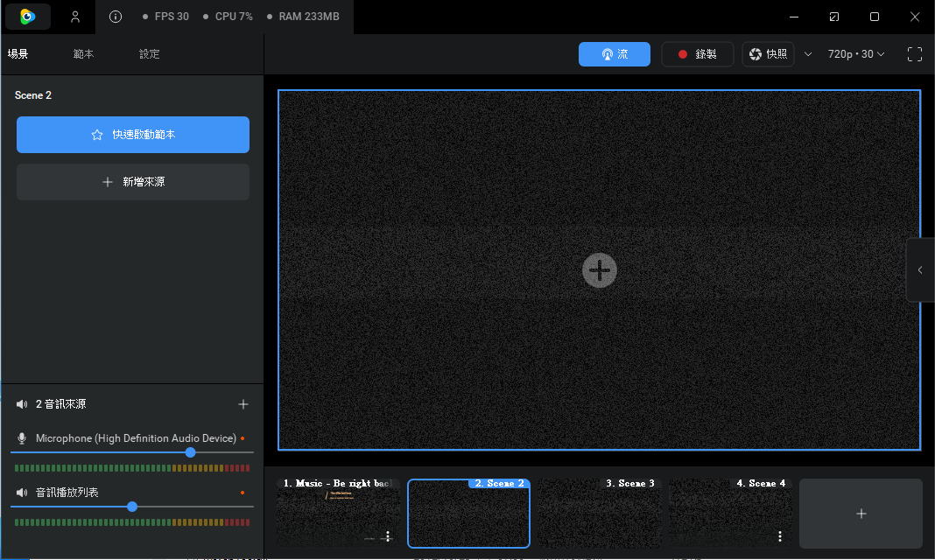Toggle all audio sources speaker icon

point(22,404)
